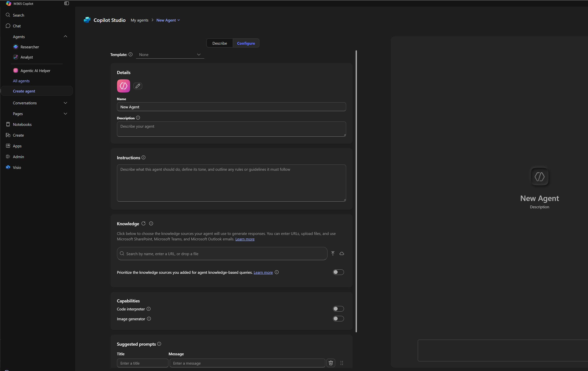
Task: Click the info icon next to Description
Action: [138, 118]
